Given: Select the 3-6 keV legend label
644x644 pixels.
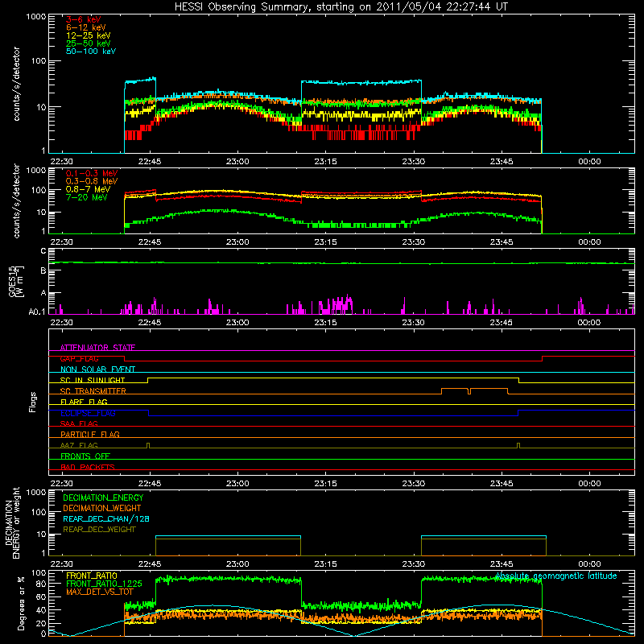Looking at the screenshot, I should point(83,19).
